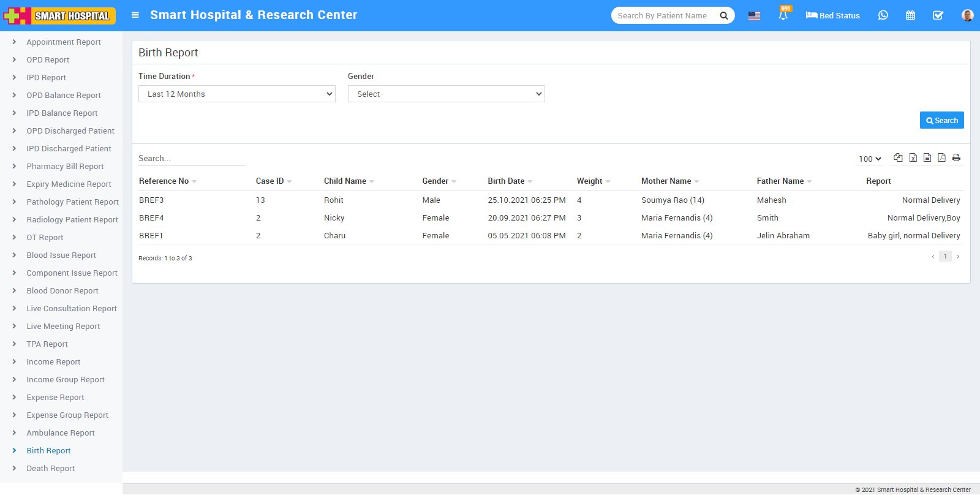Export the table as PDF
Screen dimensions: 980x495
coord(941,157)
